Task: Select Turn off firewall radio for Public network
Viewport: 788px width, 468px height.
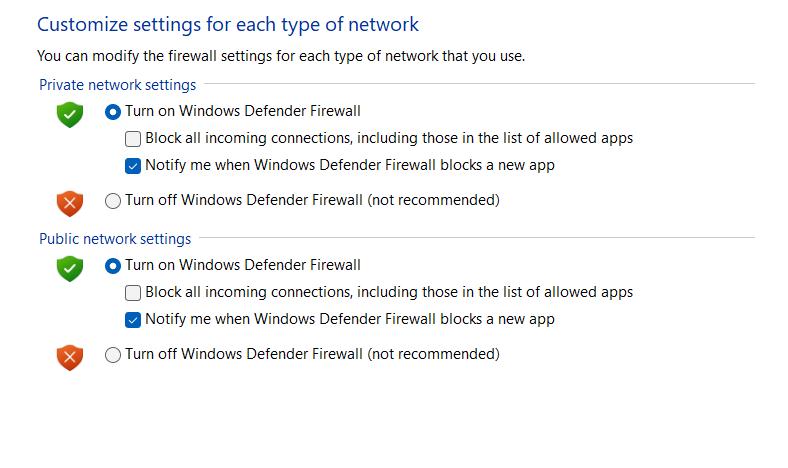Action: (x=113, y=355)
